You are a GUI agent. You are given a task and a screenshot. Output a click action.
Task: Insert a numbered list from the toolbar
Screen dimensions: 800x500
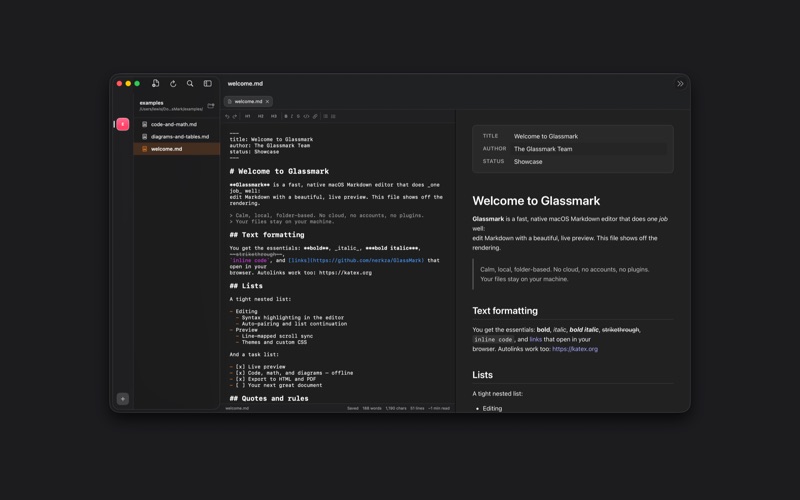(x=333, y=116)
